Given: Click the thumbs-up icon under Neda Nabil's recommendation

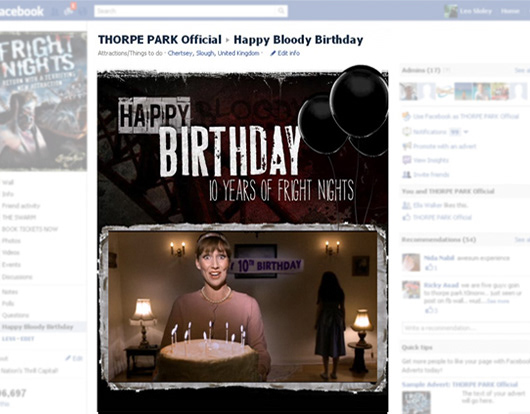Looking at the screenshot, I should 429,268.
